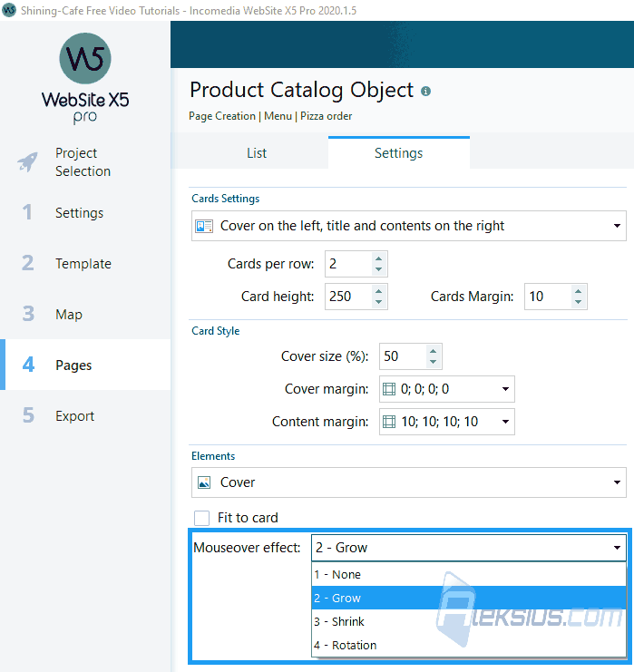Expand the Elements Cover dropdown
The width and height of the screenshot is (634, 672).
point(408,482)
